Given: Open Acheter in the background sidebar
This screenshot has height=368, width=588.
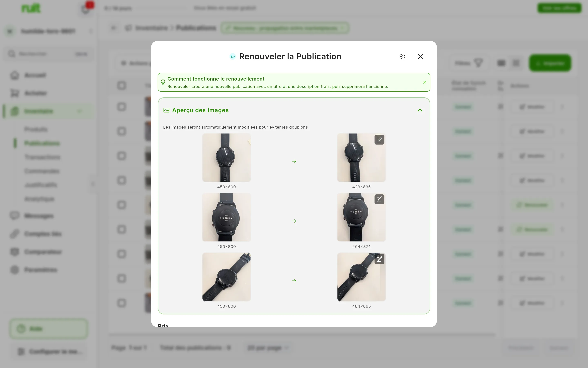Looking at the screenshot, I should coord(36,93).
